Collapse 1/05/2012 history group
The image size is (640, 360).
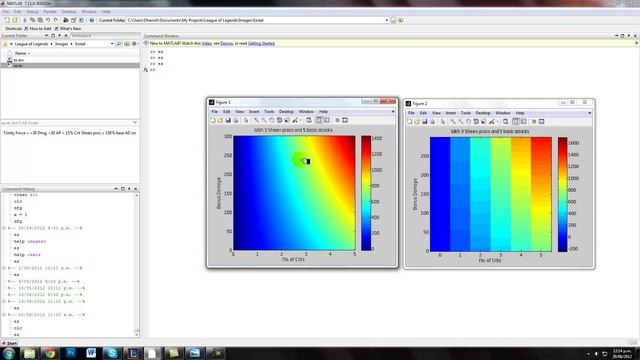[4, 268]
